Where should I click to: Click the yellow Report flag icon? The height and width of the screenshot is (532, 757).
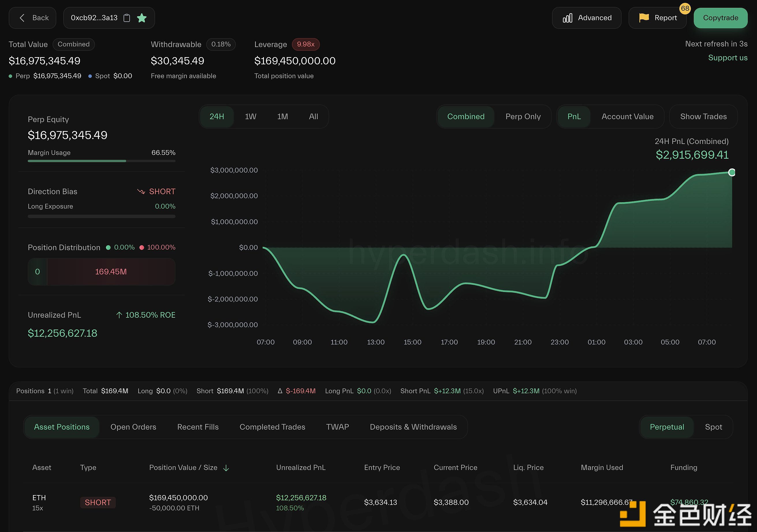click(x=644, y=18)
